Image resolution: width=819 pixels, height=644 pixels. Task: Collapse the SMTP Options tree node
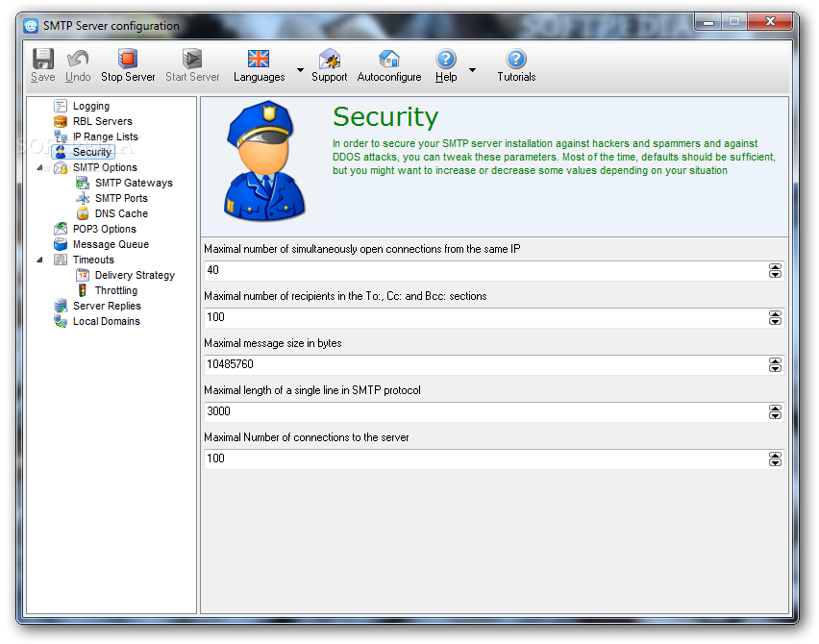(39, 167)
